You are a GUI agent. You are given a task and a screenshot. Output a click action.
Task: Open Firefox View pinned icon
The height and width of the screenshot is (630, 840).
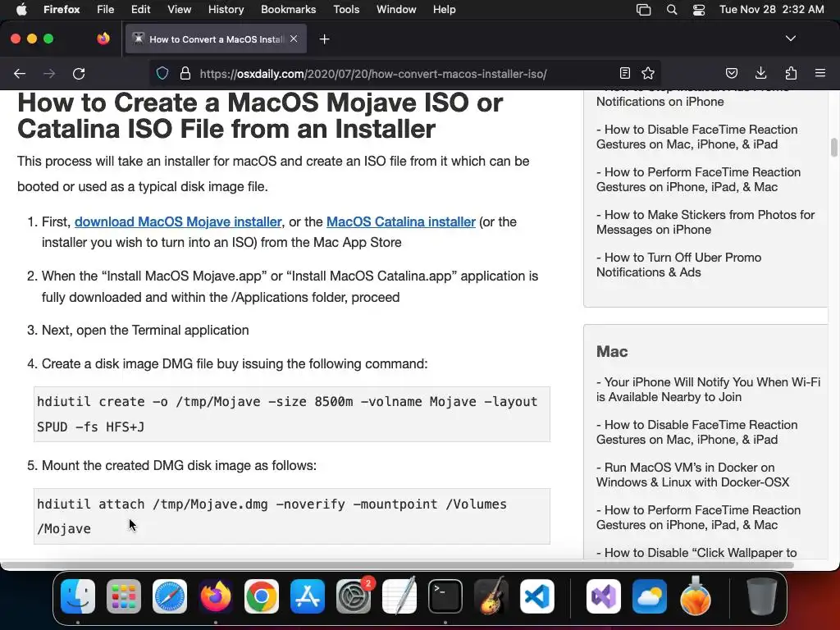click(103, 39)
